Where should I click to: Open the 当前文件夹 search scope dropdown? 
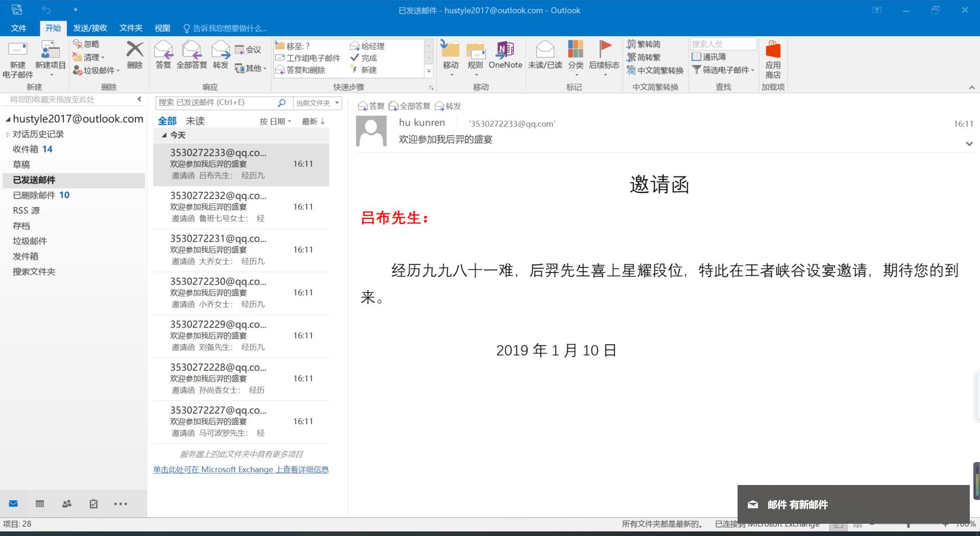click(x=317, y=103)
